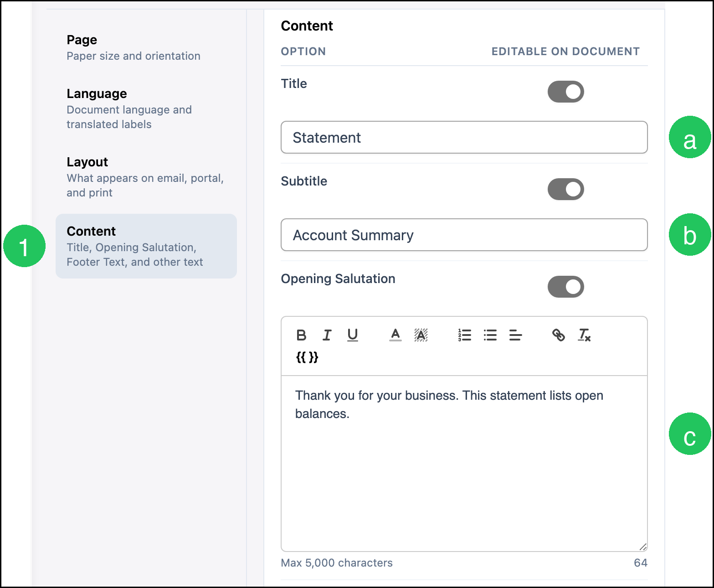The width and height of the screenshot is (714, 588).
Task: Open the text alignment options
Action: click(515, 335)
